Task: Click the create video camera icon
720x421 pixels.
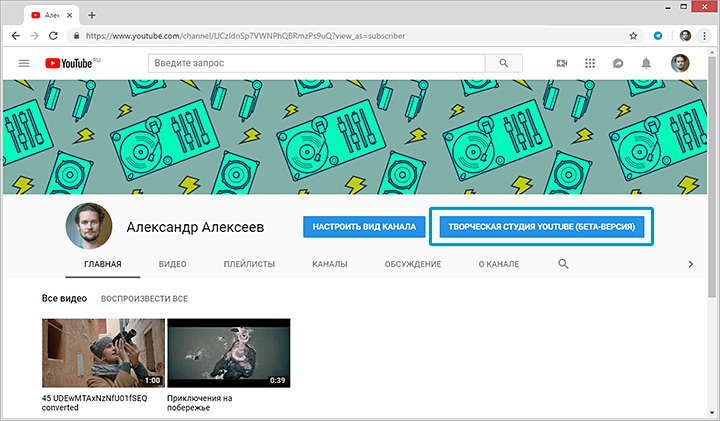Action: 562,63
